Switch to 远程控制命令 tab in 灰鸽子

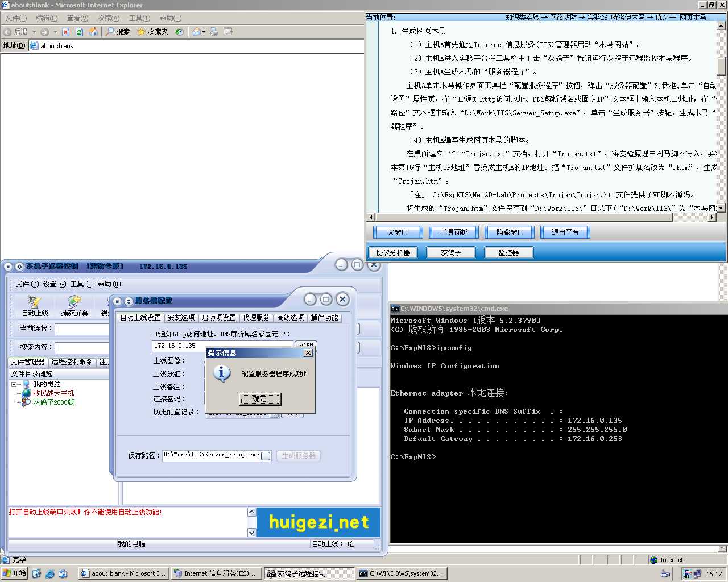pos(72,362)
